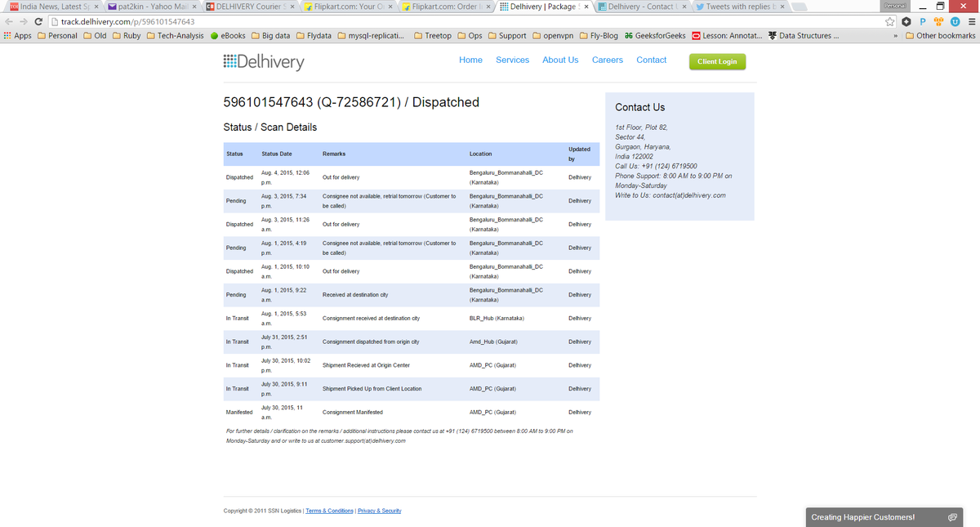Open the Old bookmarks folder
980x527 pixels.
[95, 36]
